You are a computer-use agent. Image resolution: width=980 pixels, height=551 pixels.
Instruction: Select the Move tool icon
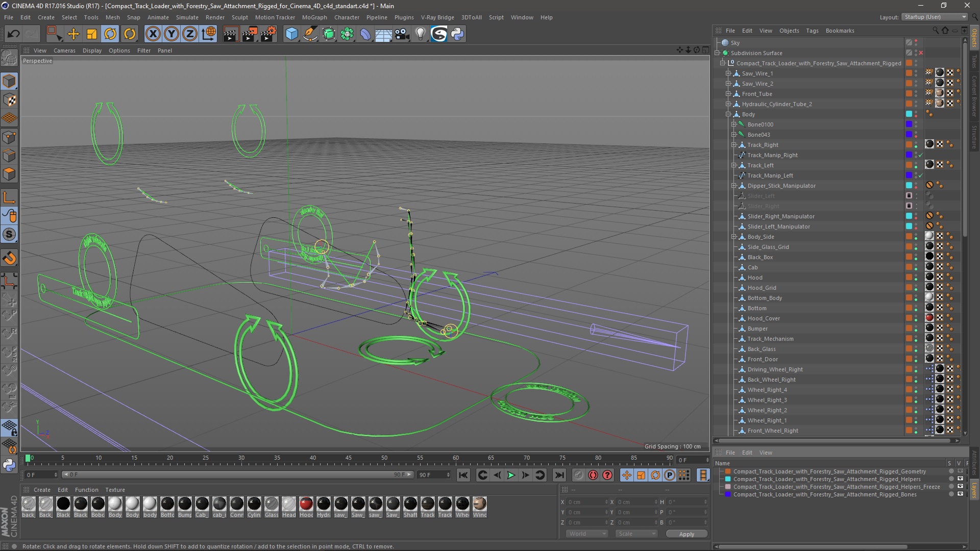pos(73,34)
